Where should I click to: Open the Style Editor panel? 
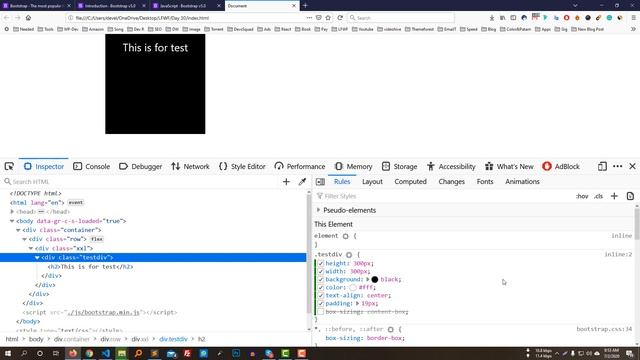coord(242,167)
